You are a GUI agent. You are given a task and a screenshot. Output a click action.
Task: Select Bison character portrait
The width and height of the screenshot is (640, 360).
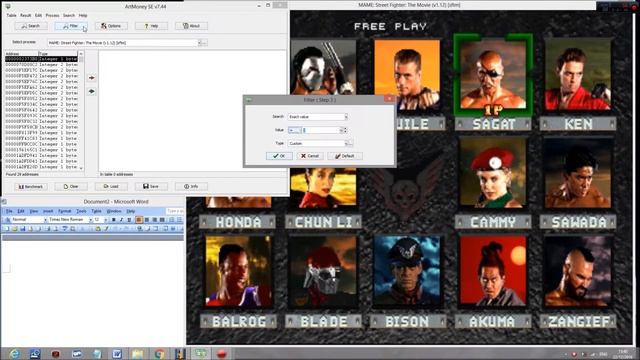tap(407, 271)
